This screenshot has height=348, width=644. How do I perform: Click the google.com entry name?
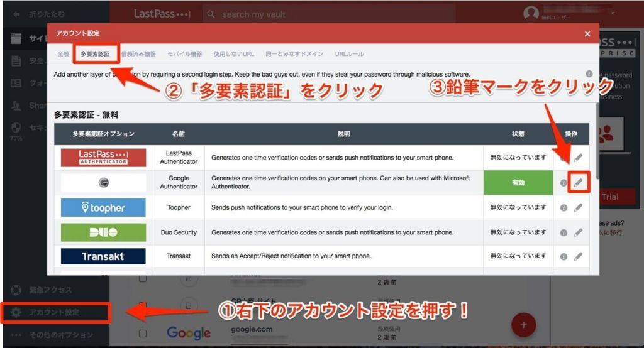pyautogui.click(x=252, y=329)
